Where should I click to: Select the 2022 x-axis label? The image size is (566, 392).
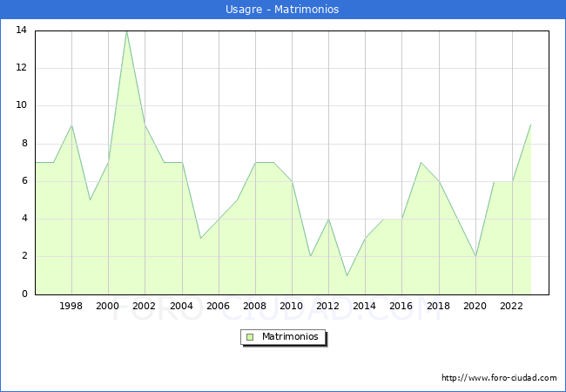(x=512, y=306)
